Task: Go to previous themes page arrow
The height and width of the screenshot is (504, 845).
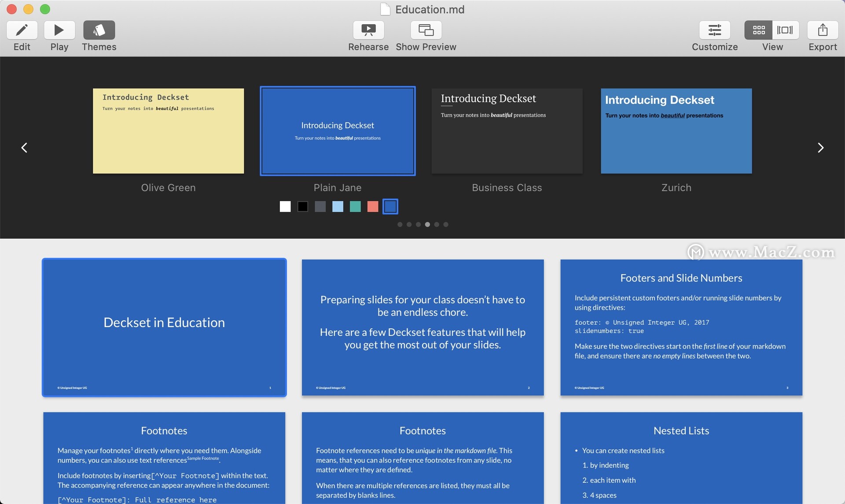Action: (x=25, y=147)
